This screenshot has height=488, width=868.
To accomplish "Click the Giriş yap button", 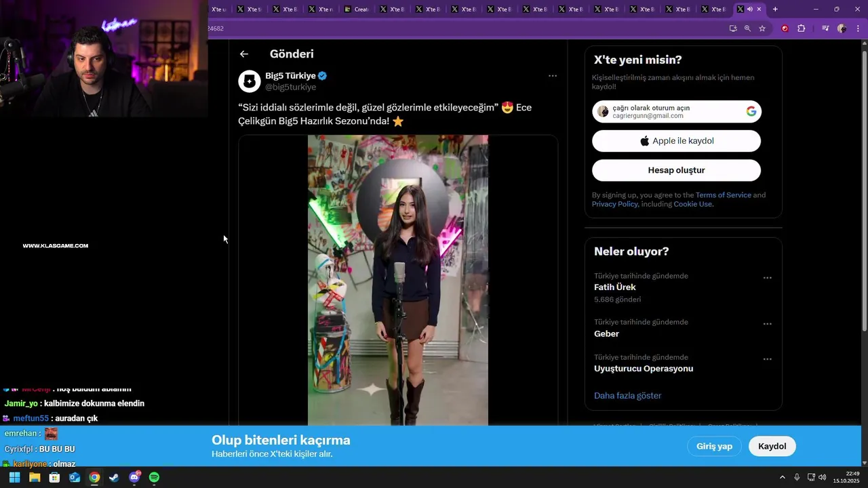I will [x=715, y=446].
